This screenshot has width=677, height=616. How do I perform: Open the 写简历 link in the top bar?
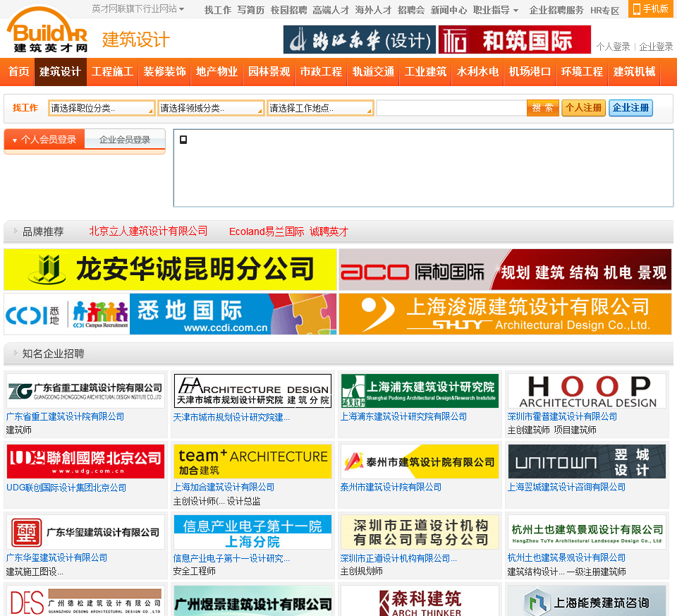pyautogui.click(x=251, y=9)
